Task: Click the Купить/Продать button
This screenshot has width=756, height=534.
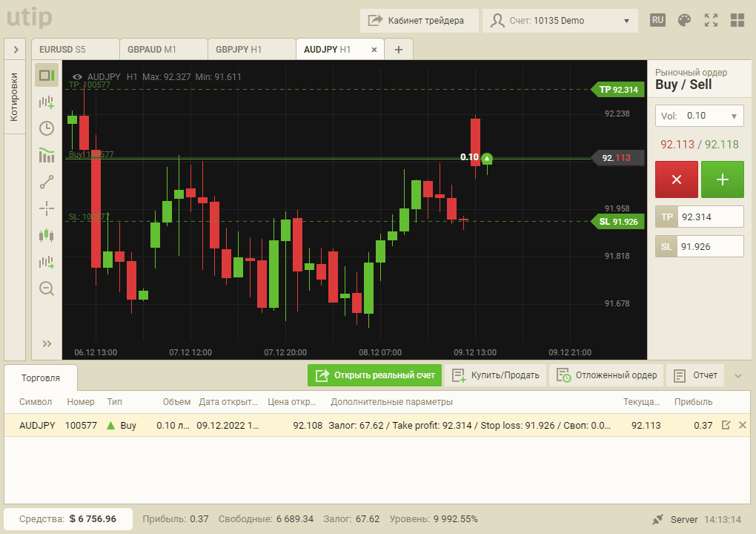Action: (x=495, y=375)
